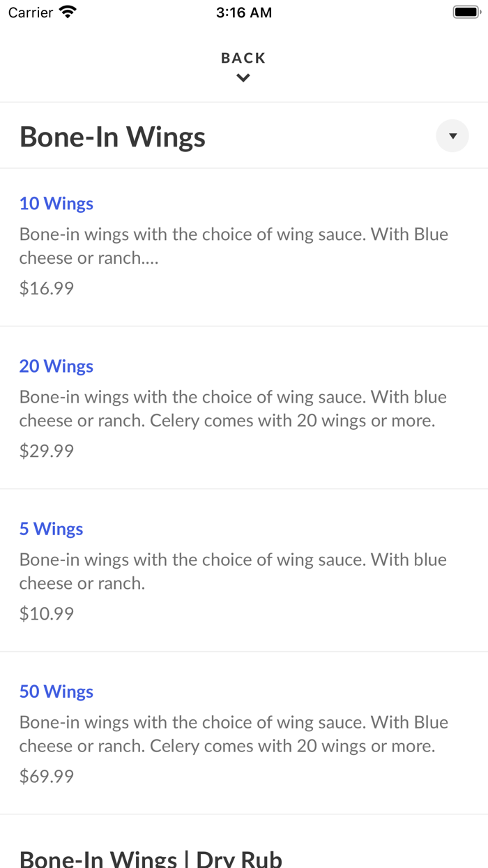Tap BACK to return to previous screen
This screenshot has width=488, height=868.
(x=243, y=58)
